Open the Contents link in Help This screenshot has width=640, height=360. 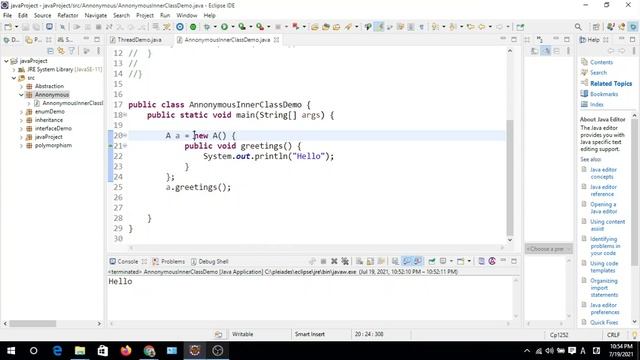(x=601, y=62)
